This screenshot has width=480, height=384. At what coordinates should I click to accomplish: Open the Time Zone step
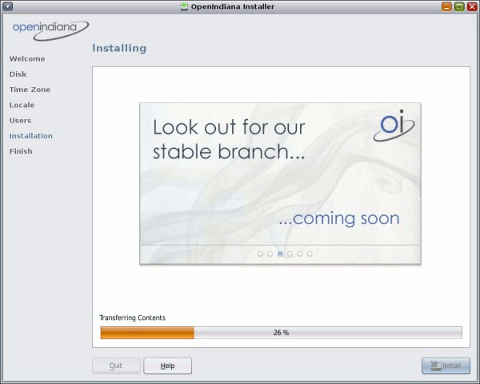[x=30, y=89]
